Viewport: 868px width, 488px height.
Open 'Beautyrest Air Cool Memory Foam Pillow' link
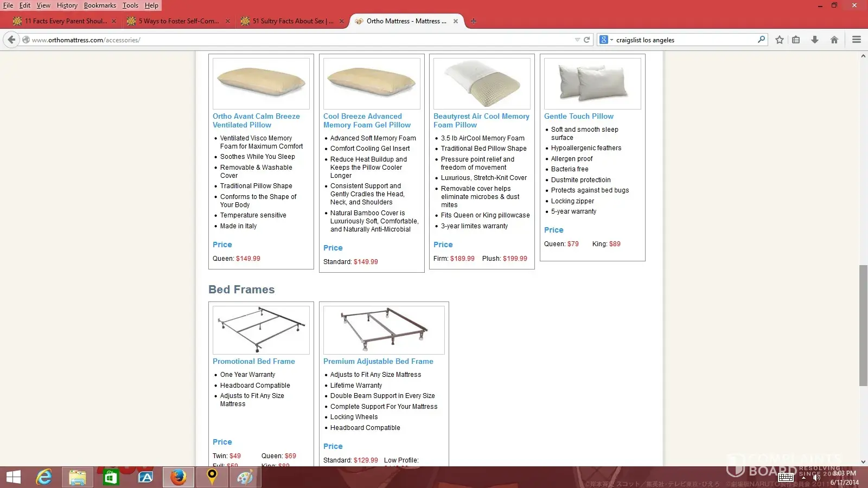[x=481, y=120]
